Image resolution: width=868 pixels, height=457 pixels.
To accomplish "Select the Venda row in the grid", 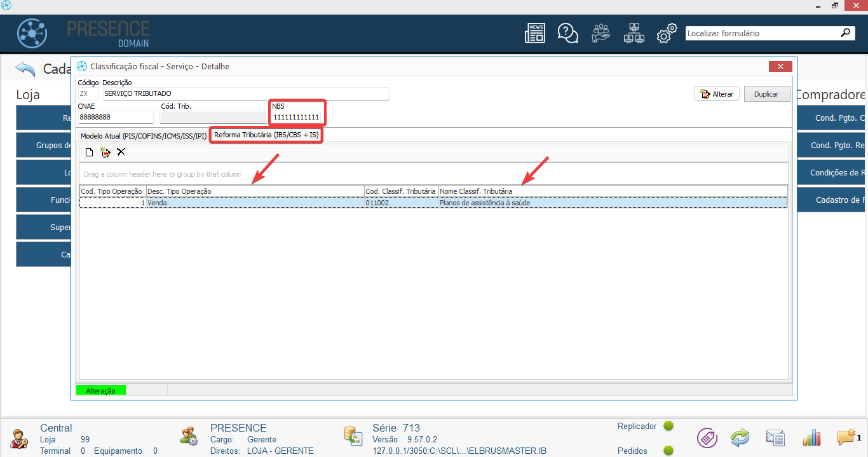I will click(x=254, y=203).
